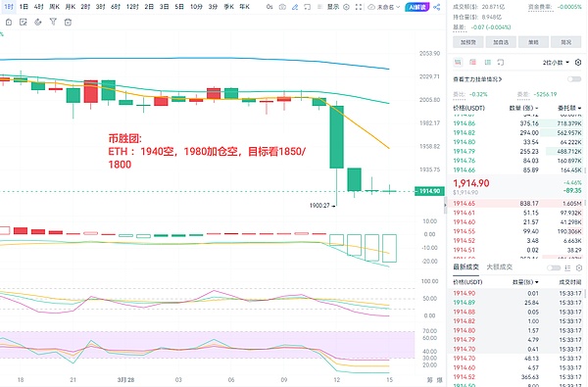Select the 周K timeframe
Image resolution: width=588 pixels, height=387 pixels.
coord(54,7)
